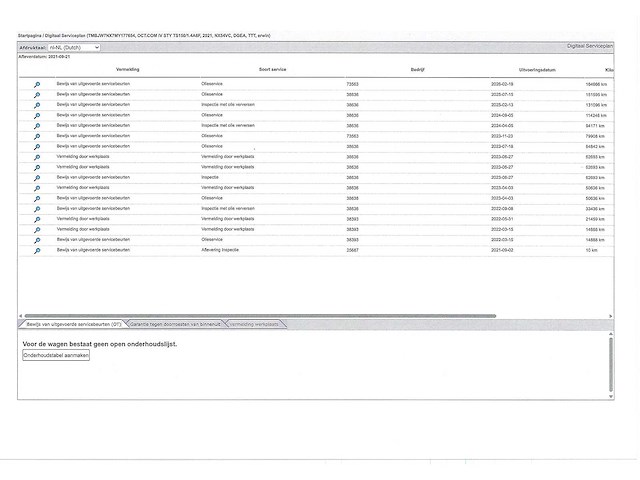This screenshot has width=640, height=480.
Task: Click the horizontal scrollbar right arrow
Action: (x=611, y=316)
